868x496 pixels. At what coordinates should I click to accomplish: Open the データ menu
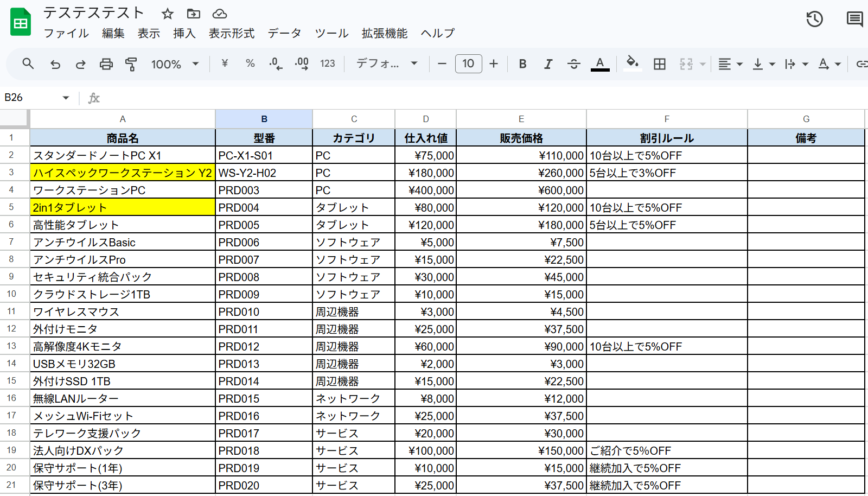(285, 33)
